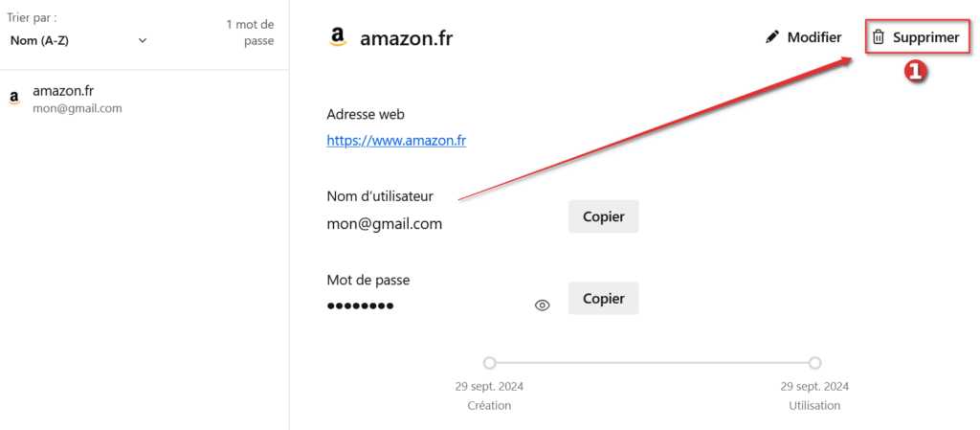Copy the username with its Copier button
980x430 pixels.
[x=603, y=216]
